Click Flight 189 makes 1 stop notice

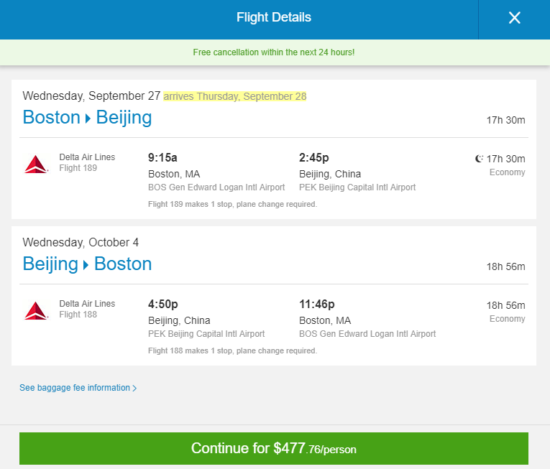(x=232, y=204)
